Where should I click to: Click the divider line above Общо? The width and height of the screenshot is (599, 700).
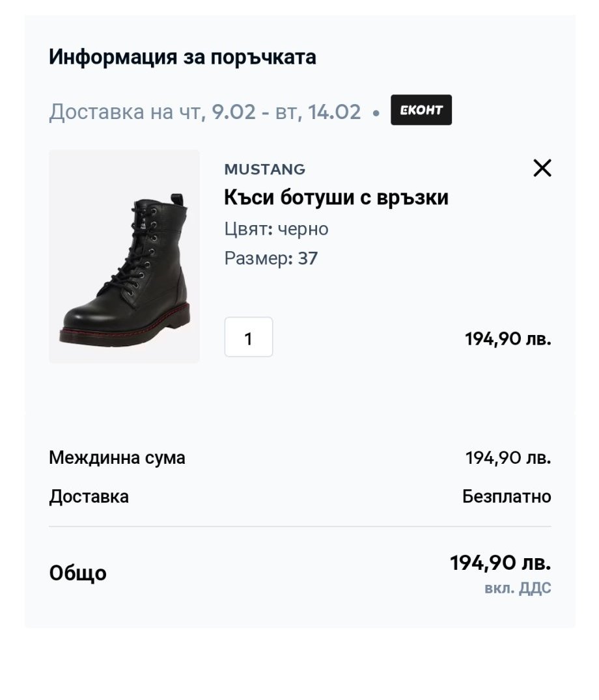click(299, 526)
